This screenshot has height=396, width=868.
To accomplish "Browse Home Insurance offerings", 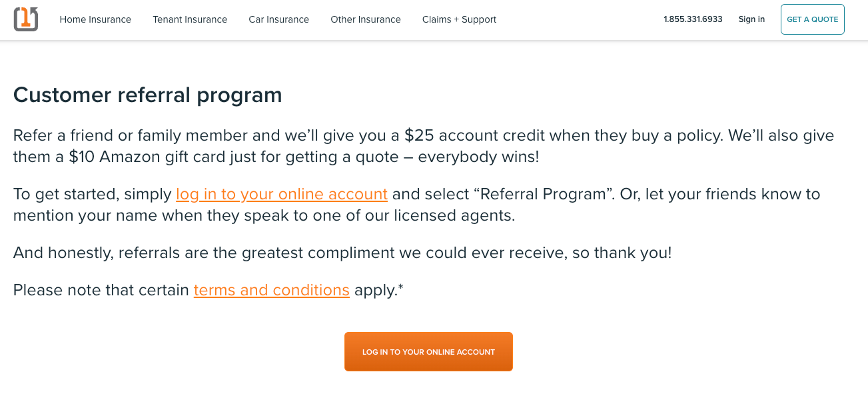I will (x=95, y=19).
